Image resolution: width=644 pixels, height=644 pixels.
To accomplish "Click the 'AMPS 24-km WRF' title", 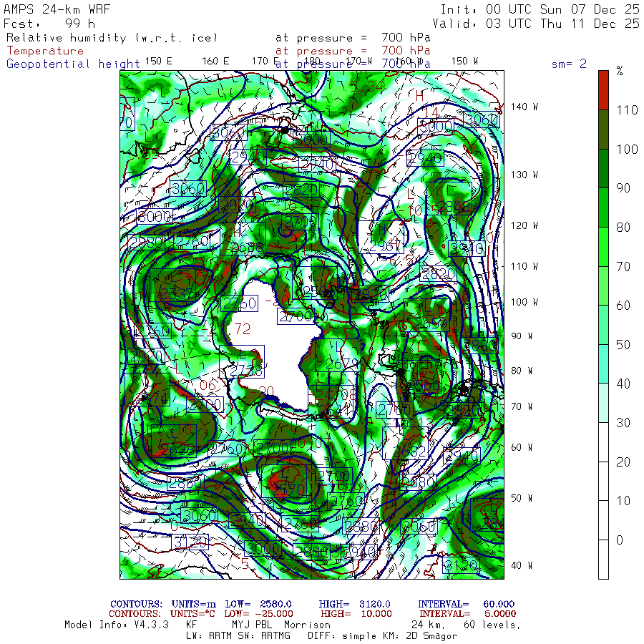I will (x=54, y=9).
